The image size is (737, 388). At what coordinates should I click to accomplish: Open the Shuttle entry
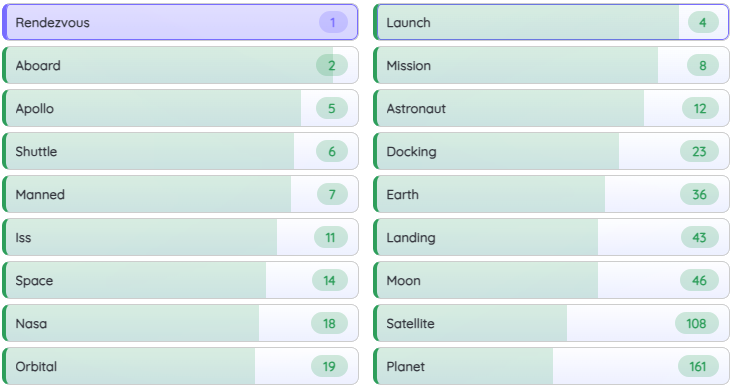[180, 151]
